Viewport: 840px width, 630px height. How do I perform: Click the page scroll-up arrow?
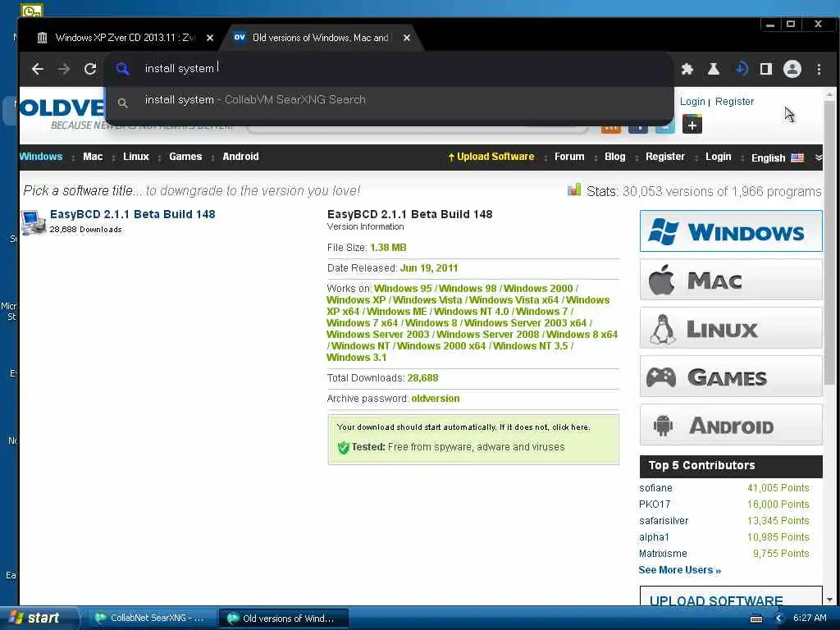click(x=829, y=94)
